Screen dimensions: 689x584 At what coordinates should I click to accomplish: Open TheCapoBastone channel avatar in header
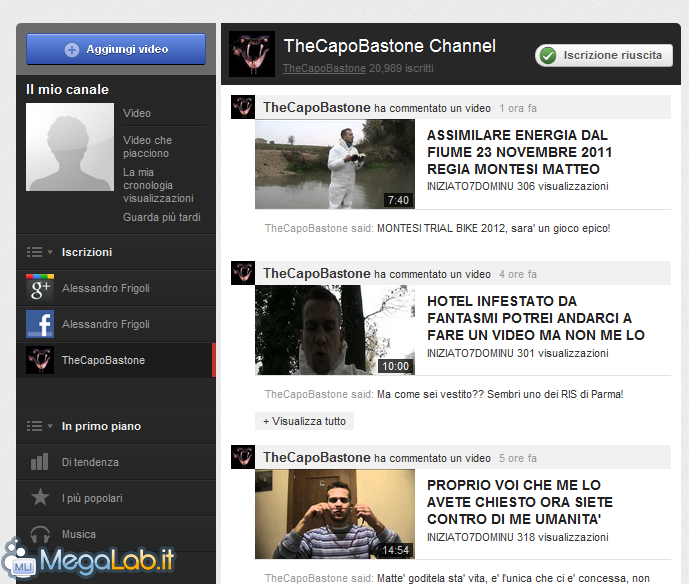[252, 54]
